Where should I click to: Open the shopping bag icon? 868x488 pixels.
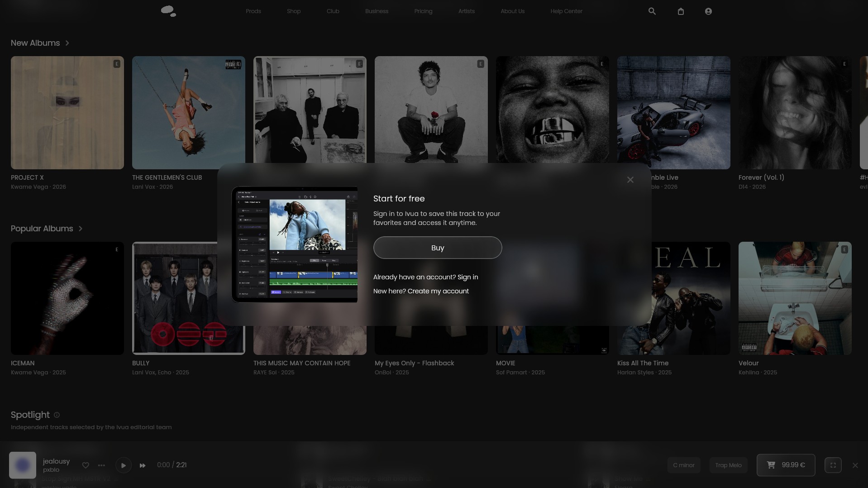point(681,11)
